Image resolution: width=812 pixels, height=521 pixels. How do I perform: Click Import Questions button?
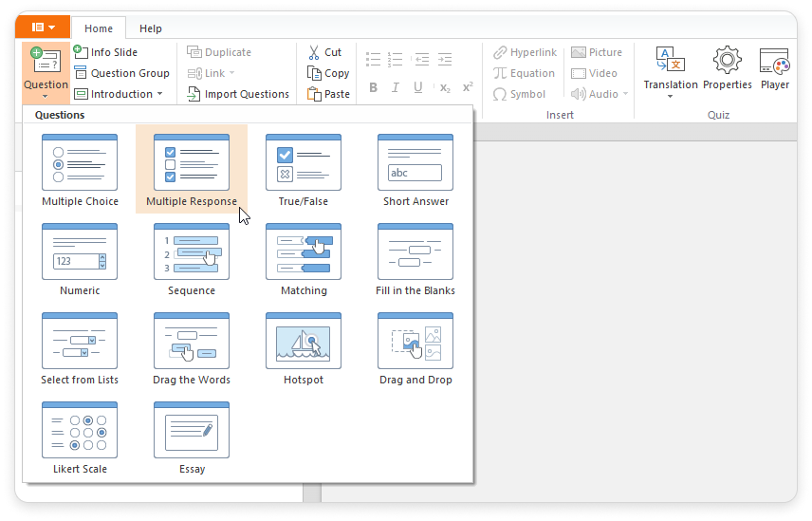coord(237,94)
